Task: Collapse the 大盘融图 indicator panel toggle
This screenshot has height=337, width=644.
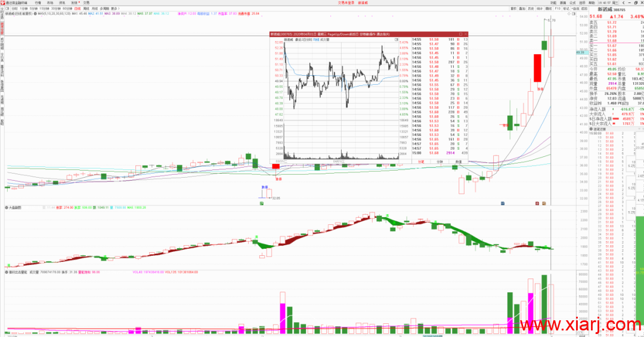Action: tap(7, 208)
